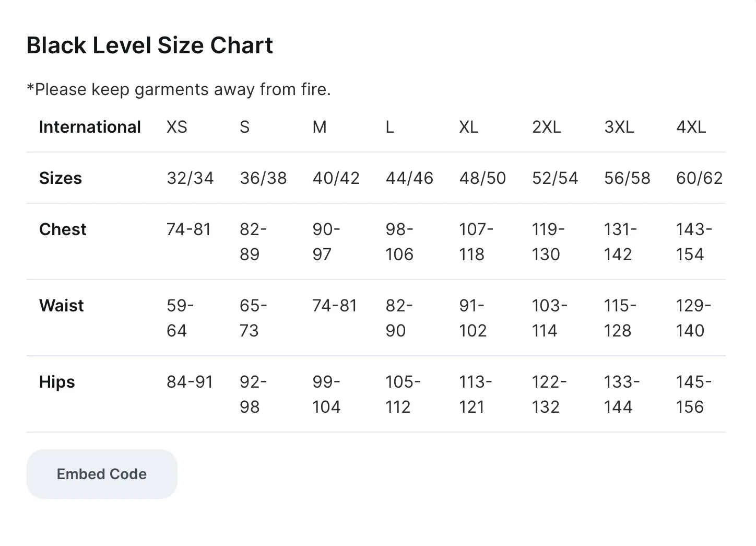Click the 2XL column header

pos(547,127)
